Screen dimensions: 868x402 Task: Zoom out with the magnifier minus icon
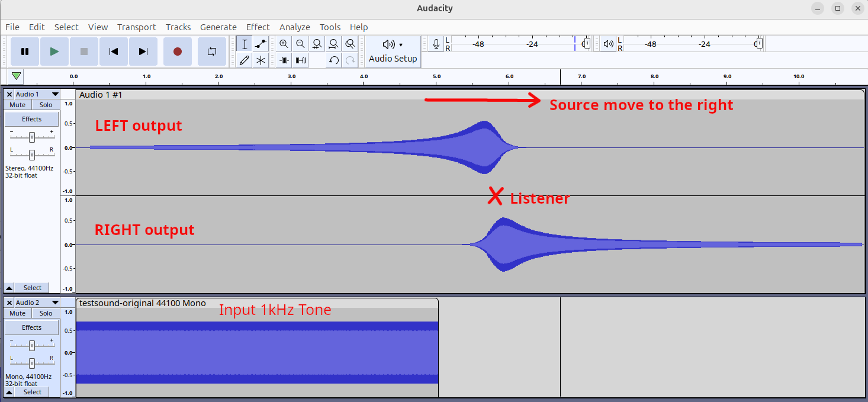pyautogui.click(x=301, y=44)
